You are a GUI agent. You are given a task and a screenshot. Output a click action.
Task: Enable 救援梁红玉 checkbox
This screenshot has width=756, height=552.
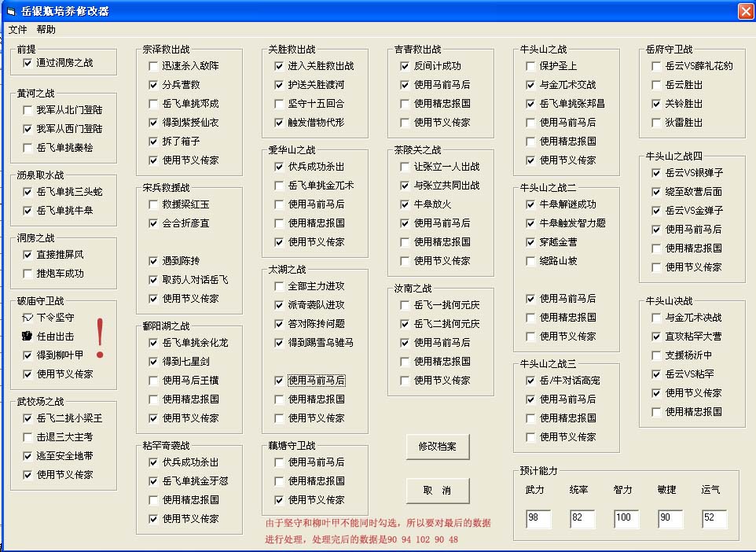153,204
